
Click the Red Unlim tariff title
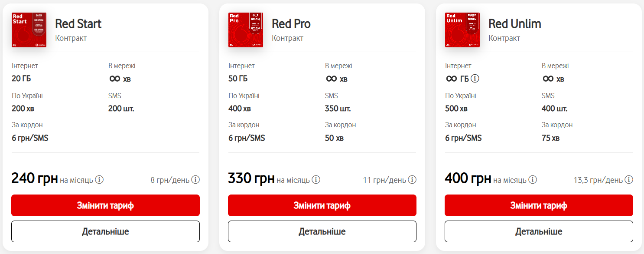pyautogui.click(x=515, y=23)
